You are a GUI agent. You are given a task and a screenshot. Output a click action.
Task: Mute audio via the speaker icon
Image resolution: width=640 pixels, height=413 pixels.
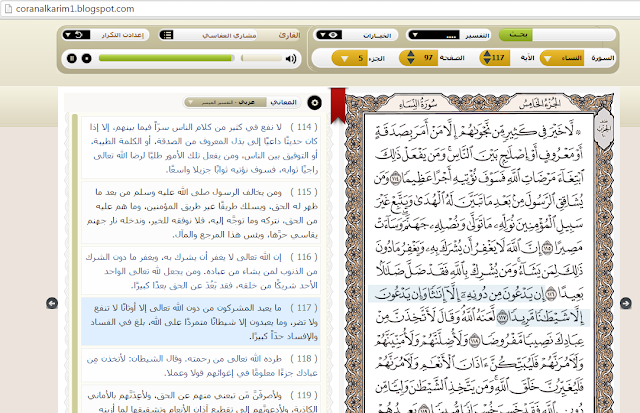click(x=291, y=58)
